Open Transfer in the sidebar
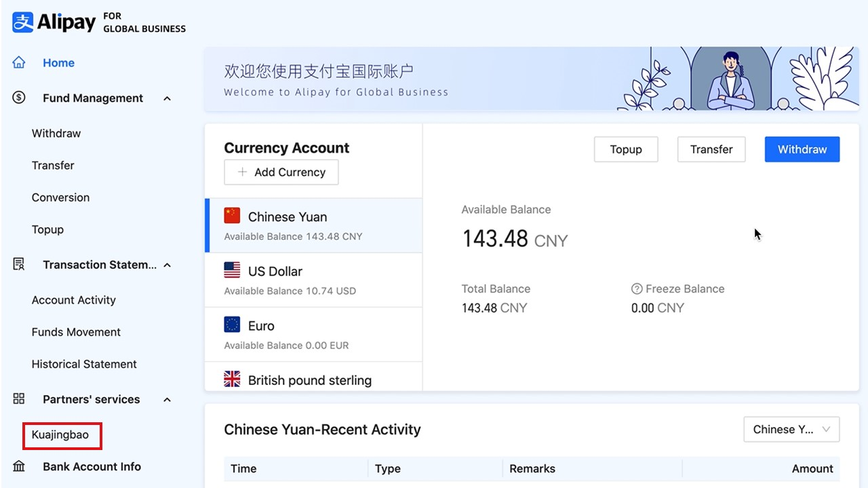This screenshot has height=488, width=868. click(x=53, y=165)
